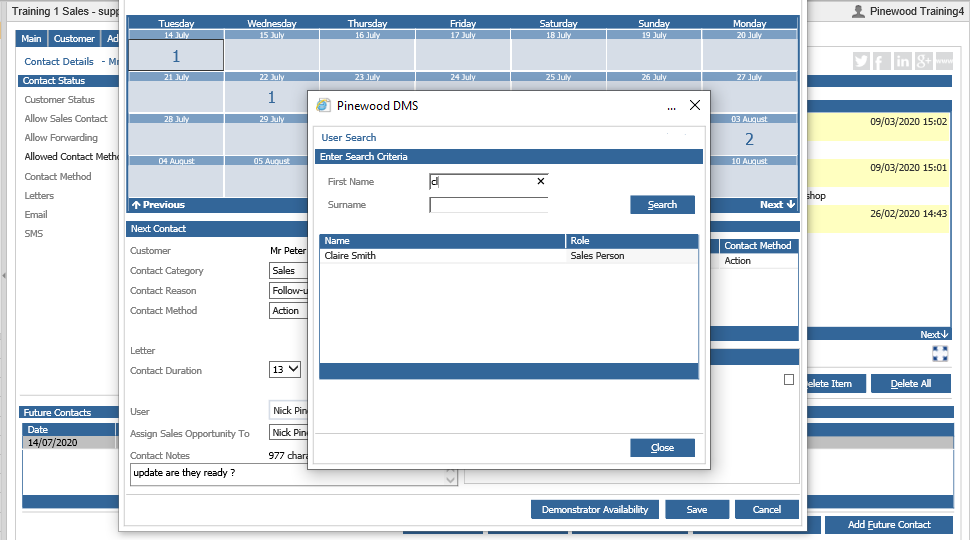Open the LinkedIn social icon

903,61
